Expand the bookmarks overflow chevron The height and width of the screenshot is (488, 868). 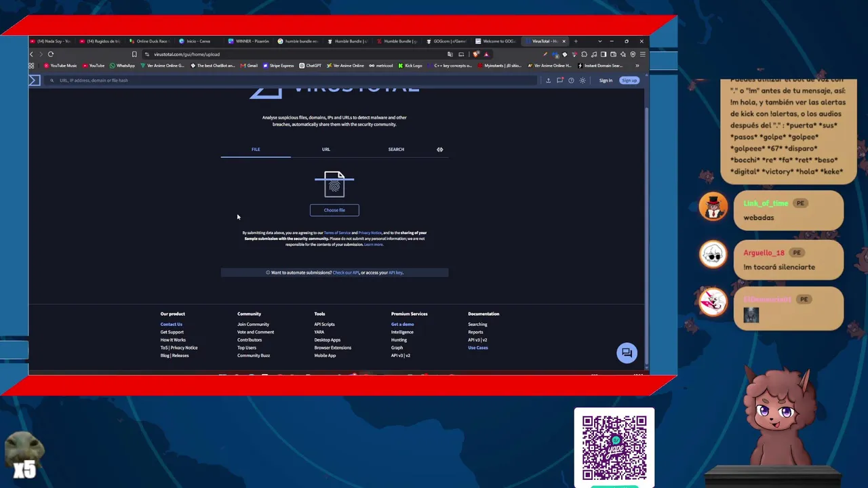pos(637,66)
